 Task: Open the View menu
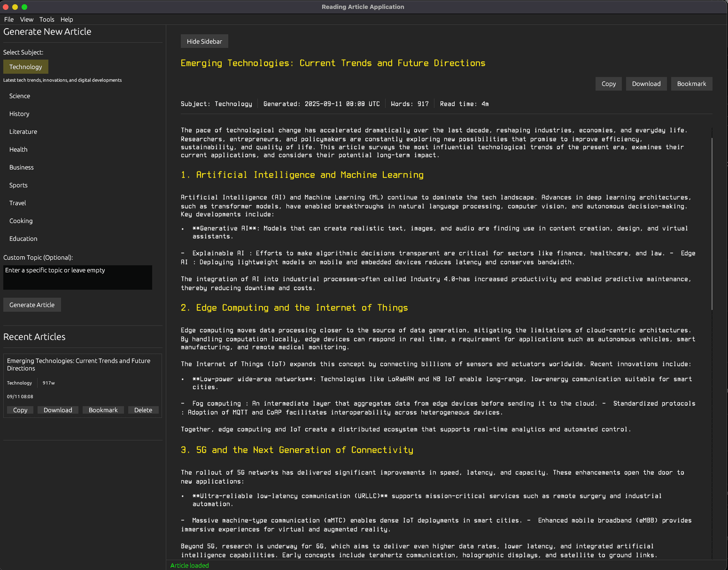(x=26, y=19)
